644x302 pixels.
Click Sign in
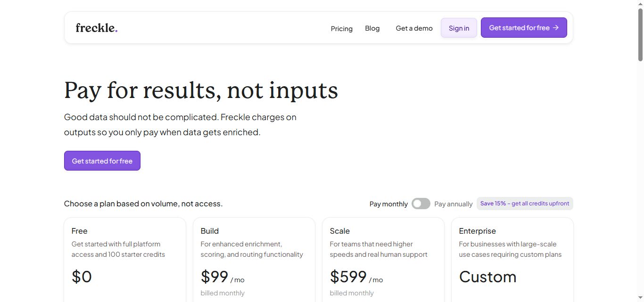coord(458,28)
